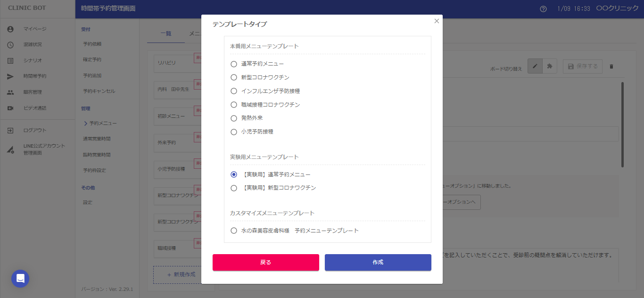The width and height of the screenshot is (644, 298).
Task: Select the 発熱外来 radio option
Action: click(234, 118)
